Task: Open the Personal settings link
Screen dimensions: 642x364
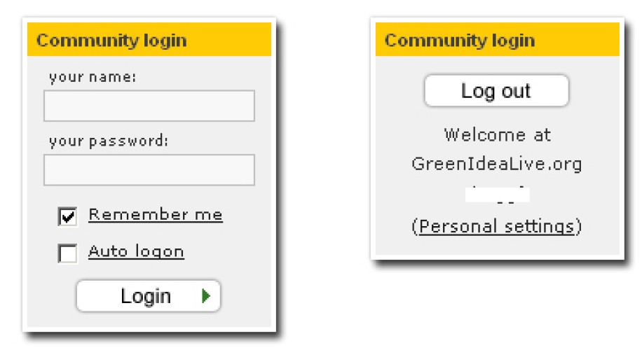Action: click(497, 227)
